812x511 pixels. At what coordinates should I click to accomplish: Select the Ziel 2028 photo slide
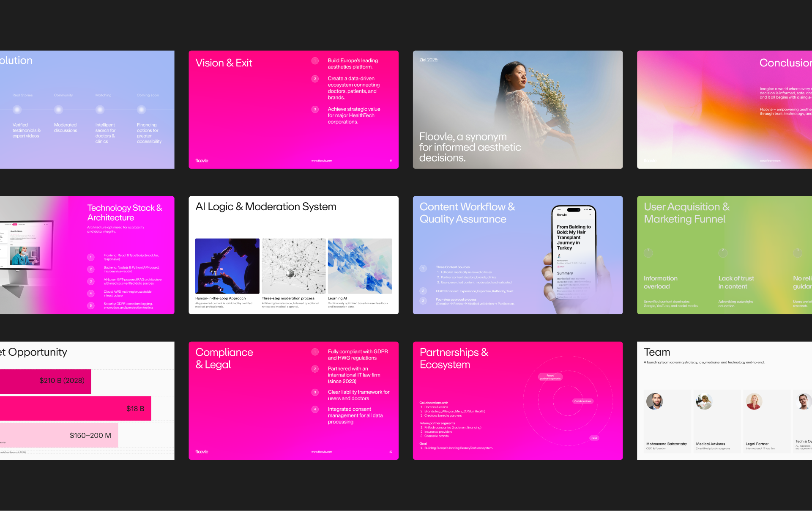517,110
